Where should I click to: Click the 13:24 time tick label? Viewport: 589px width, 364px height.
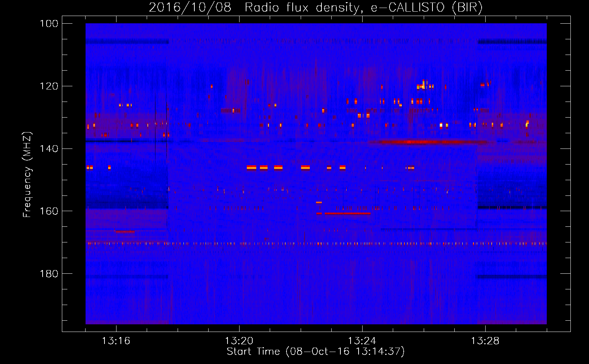tap(362, 341)
